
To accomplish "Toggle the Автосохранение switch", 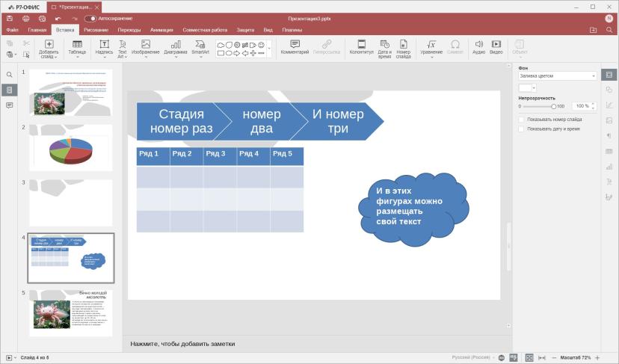I will [90, 19].
